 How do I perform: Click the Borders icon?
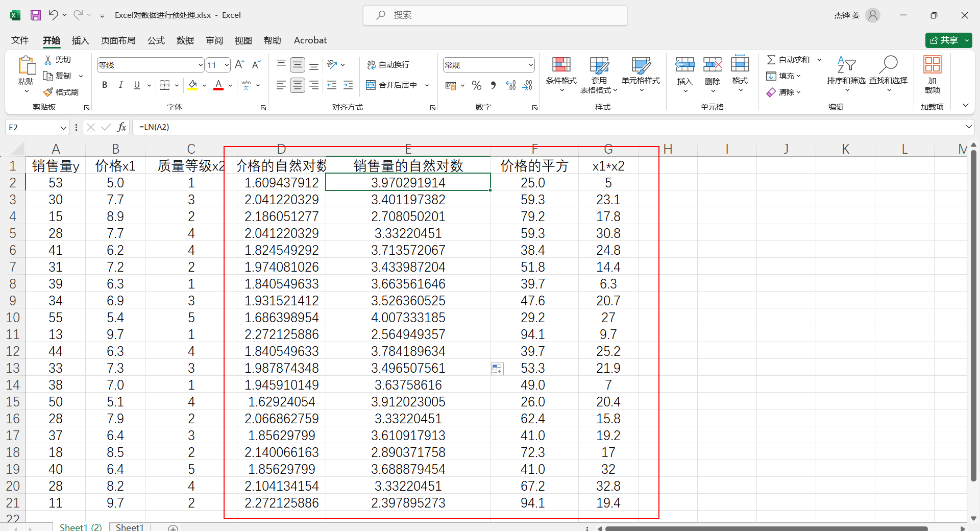point(164,85)
